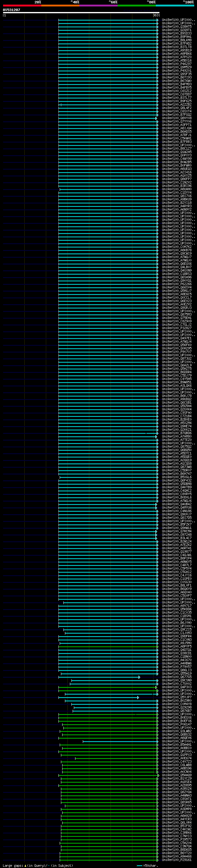Select the UniRef100_Q8L4F2 label

click(x=177, y=108)
